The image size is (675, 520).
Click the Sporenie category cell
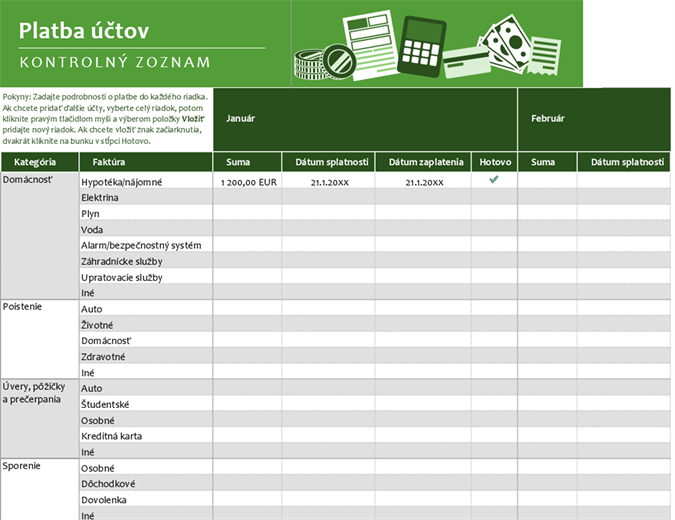tap(40, 489)
